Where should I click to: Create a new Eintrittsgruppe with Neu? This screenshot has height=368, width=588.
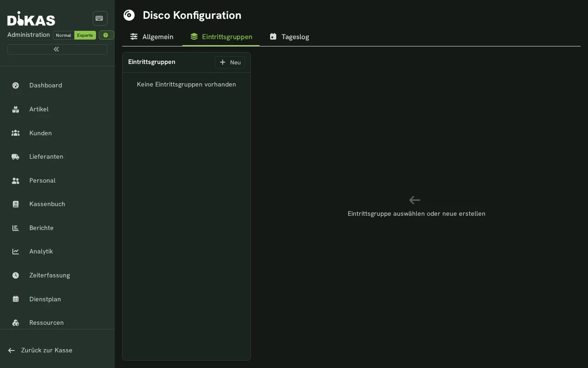tap(230, 62)
